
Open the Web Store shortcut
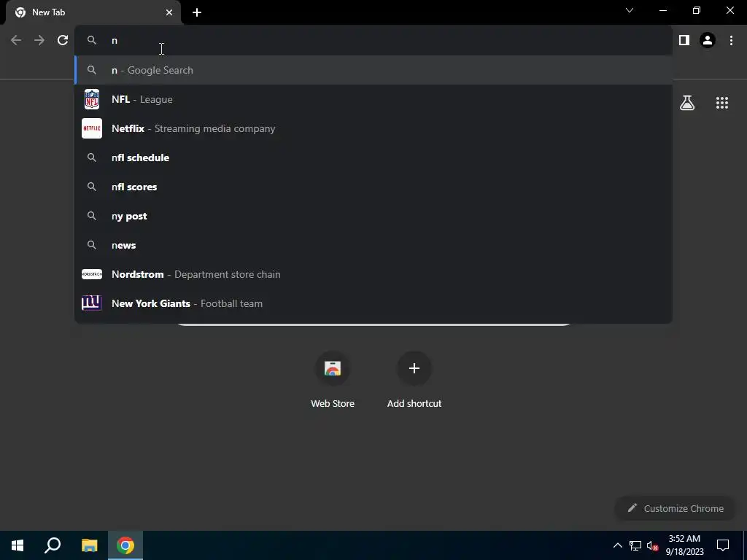[x=333, y=380]
